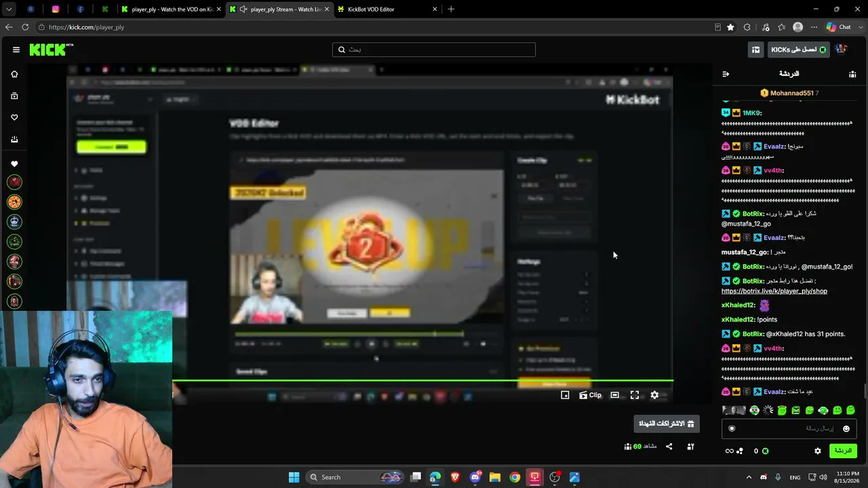Image resolution: width=868 pixels, height=488 pixels.
Task: Open a new browser tab
Action: pyautogui.click(x=451, y=9)
